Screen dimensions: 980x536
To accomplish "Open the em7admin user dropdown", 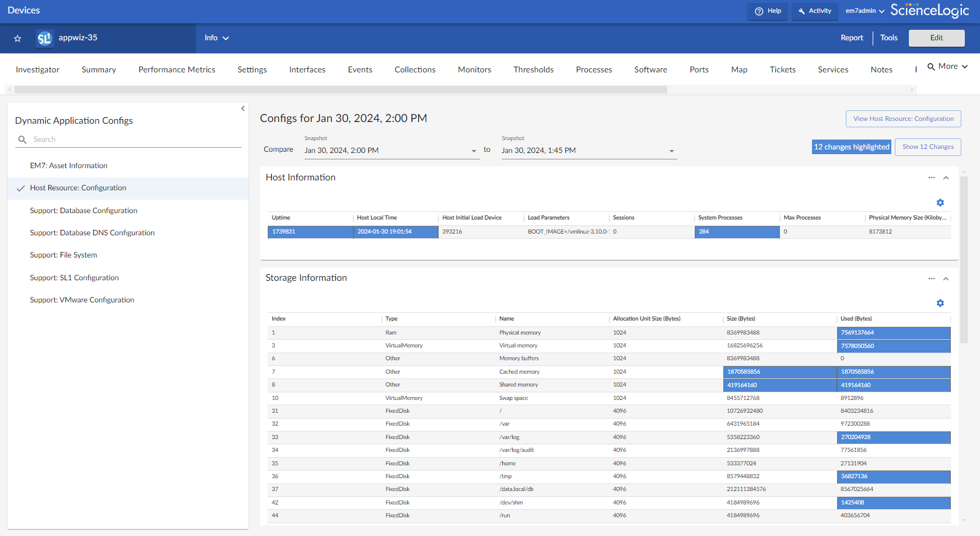I will pyautogui.click(x=864, y=11).
